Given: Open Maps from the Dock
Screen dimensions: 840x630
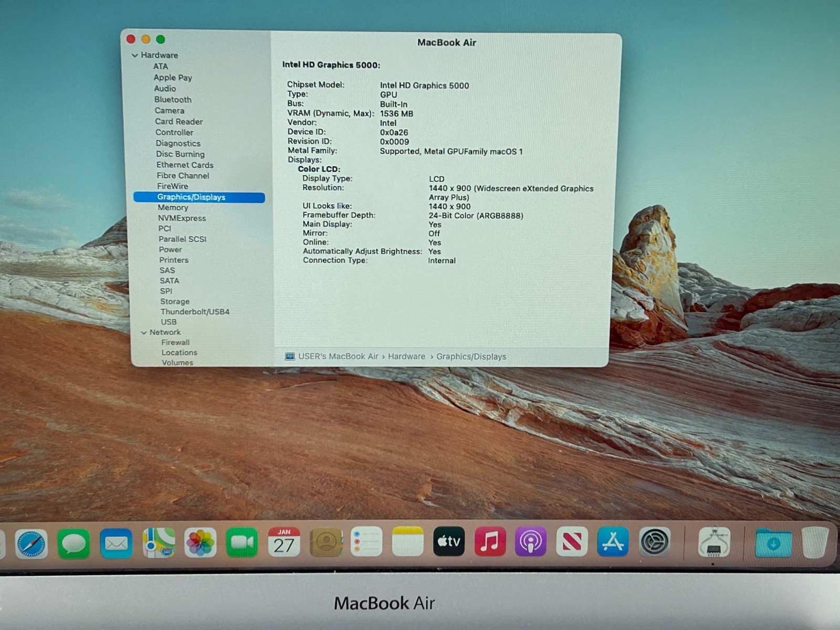Looking at the screenshot, I should click(159, 543).
